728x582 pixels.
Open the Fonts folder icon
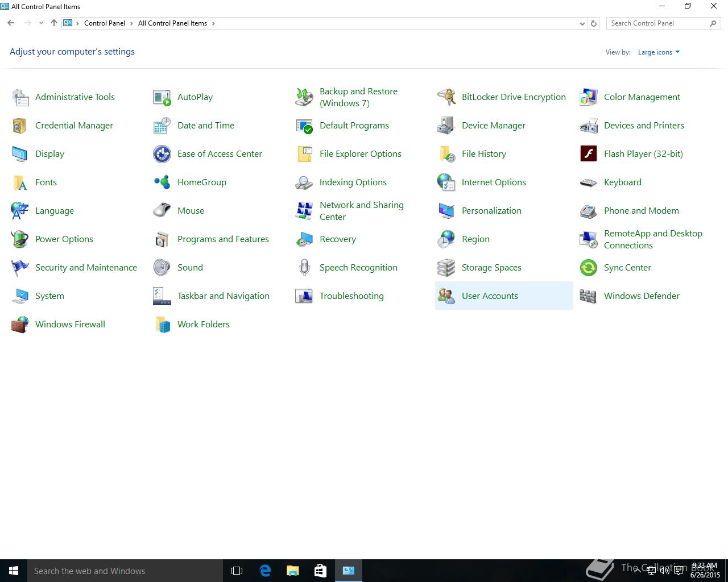(x=20, y=182)
